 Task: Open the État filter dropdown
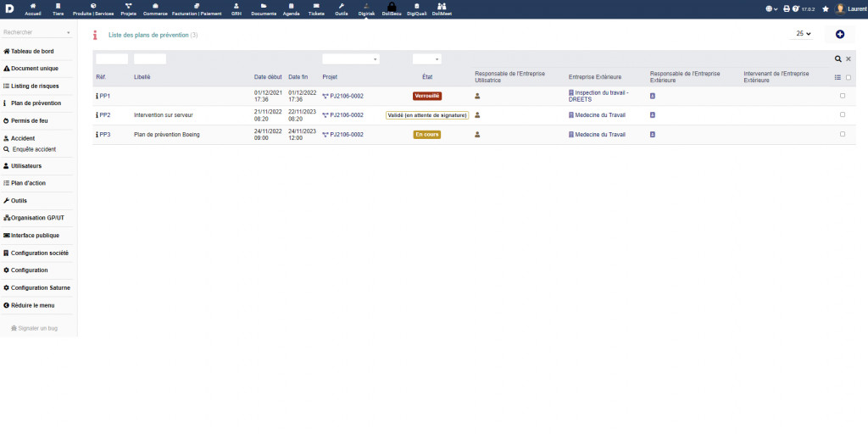[x=427, y=59]
